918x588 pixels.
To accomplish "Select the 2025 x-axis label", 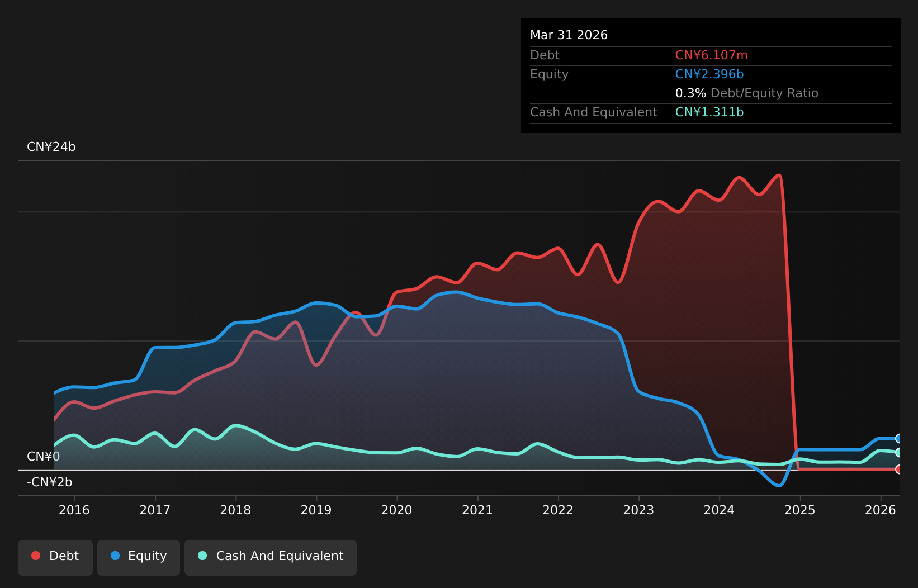I will tap(800, 510).
